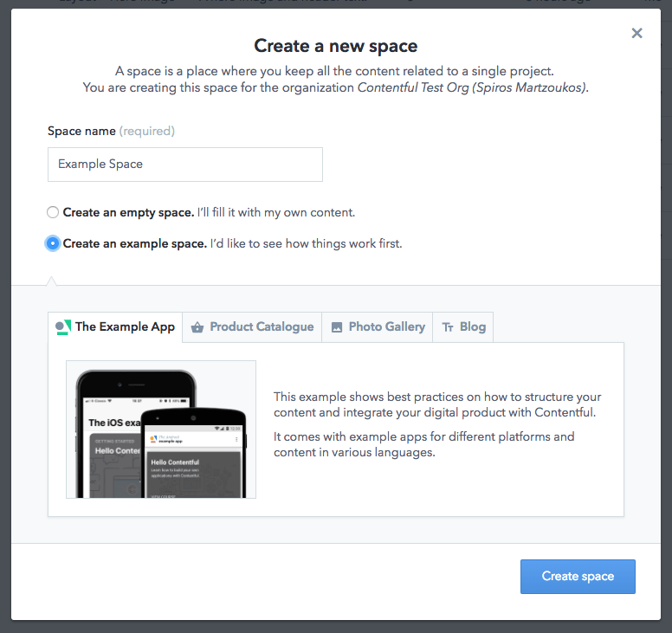The height and width of the screenshot is (633, 672).
Task: Close the Create a new space dialog
Action: (637, 33)
